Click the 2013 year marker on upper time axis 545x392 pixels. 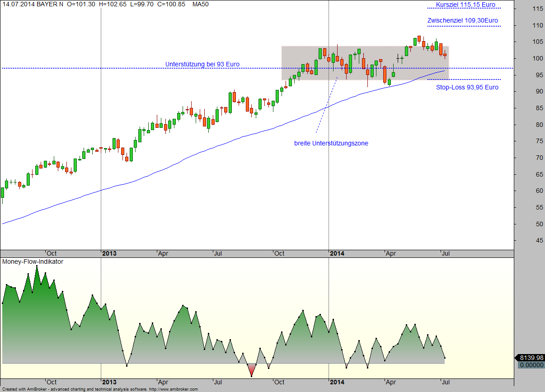pos(109,253)
